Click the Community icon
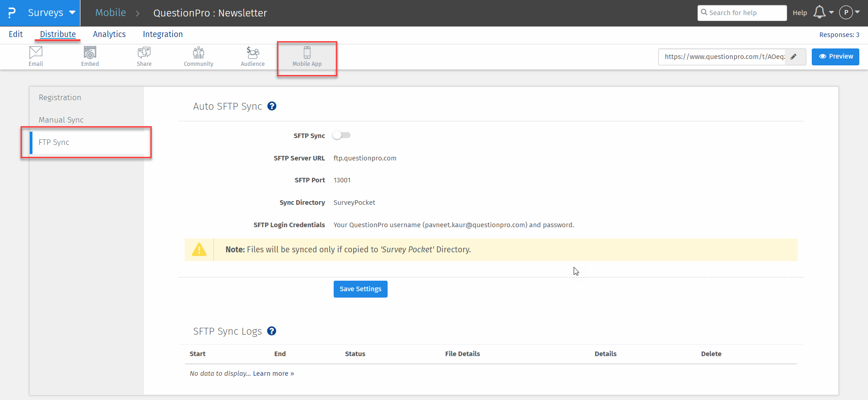 click(x=198, y=57)
